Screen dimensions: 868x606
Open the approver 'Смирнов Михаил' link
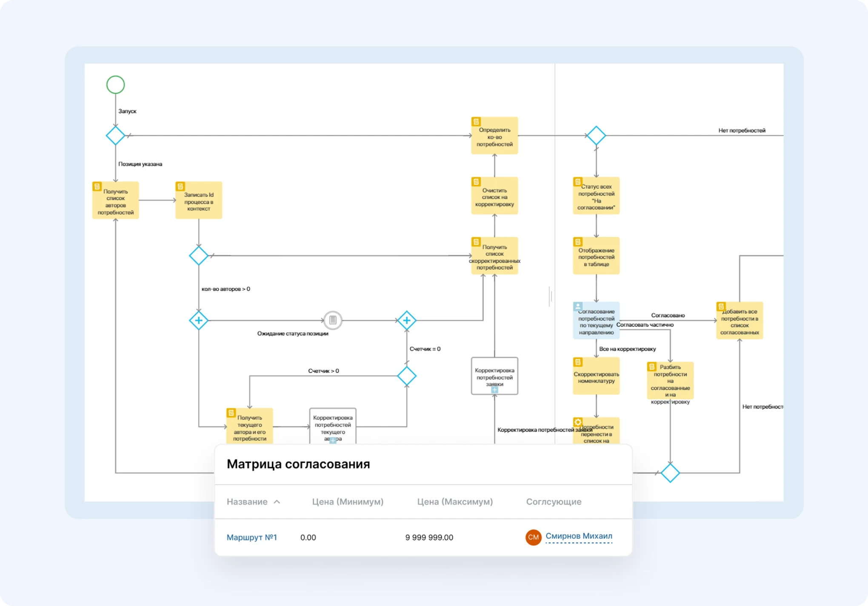(x=579, y=536)
